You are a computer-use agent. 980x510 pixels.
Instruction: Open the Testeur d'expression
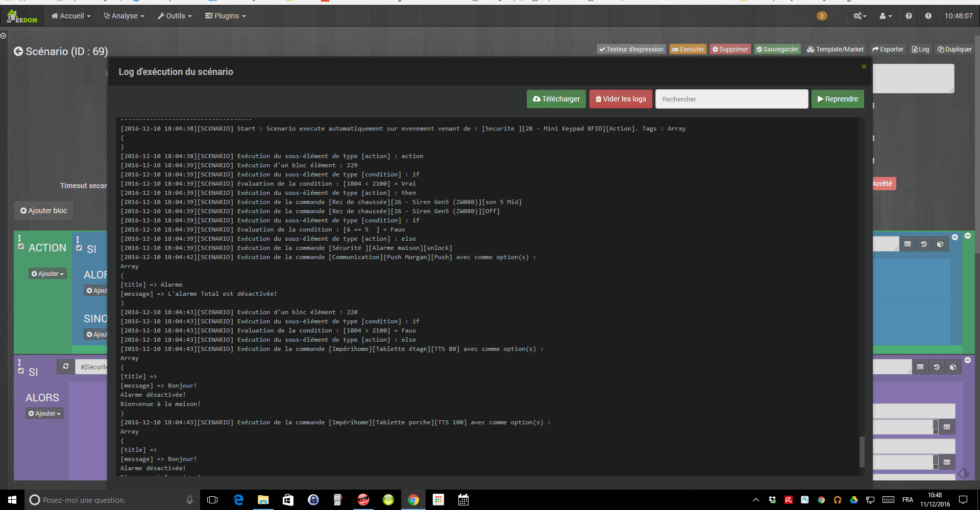pyautogui.click(x=631, y=49)
